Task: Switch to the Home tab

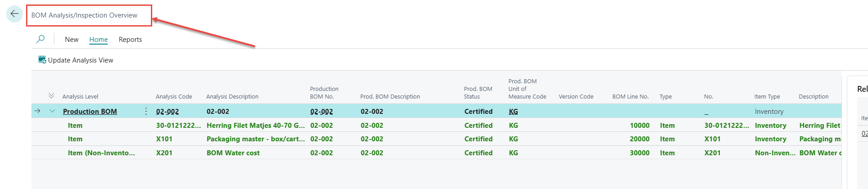Action: (x=98, y=40)
